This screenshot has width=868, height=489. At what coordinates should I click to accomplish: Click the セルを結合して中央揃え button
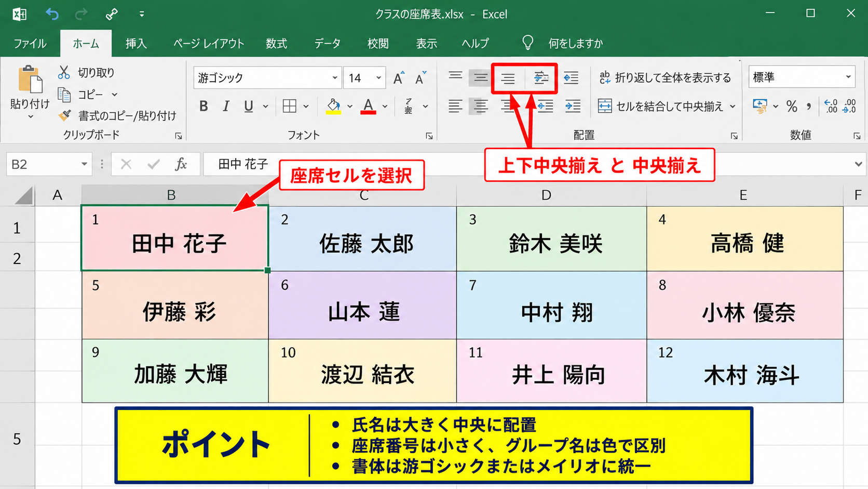point(660,107)
